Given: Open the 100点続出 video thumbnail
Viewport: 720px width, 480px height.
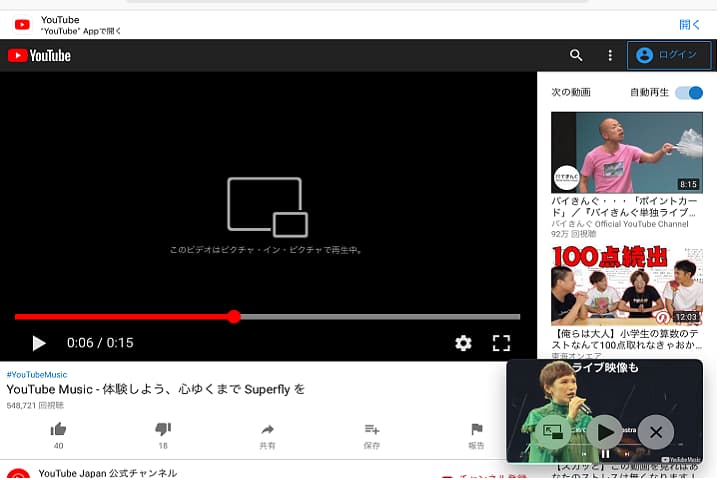Looking at the screenshot, I should [627, 285].
